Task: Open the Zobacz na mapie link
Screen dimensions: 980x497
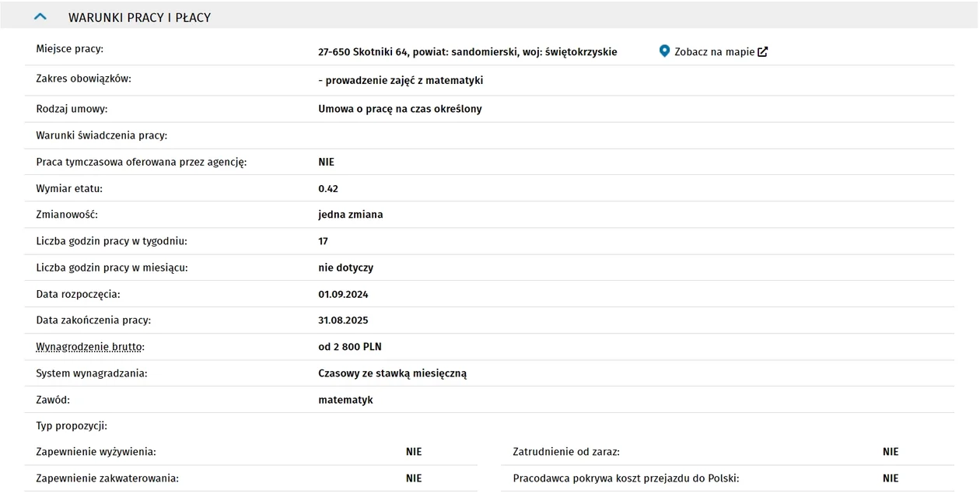Action: tap(714, 52)
